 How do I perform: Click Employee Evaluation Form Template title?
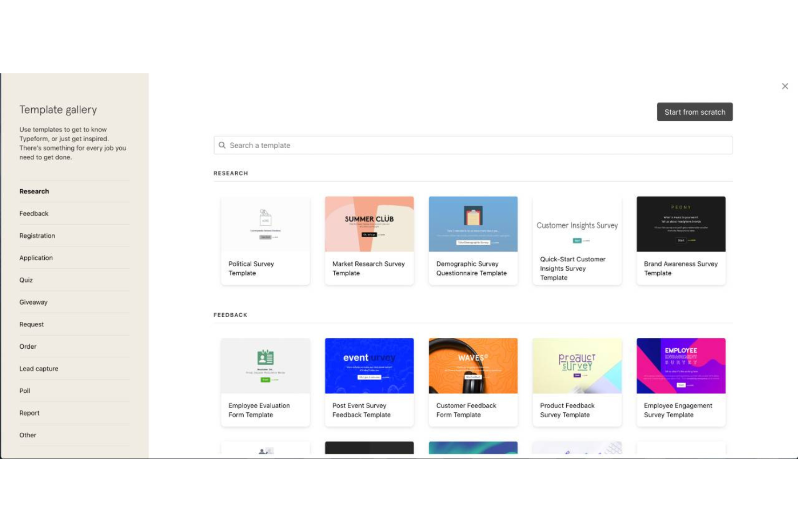coord(259,410)
